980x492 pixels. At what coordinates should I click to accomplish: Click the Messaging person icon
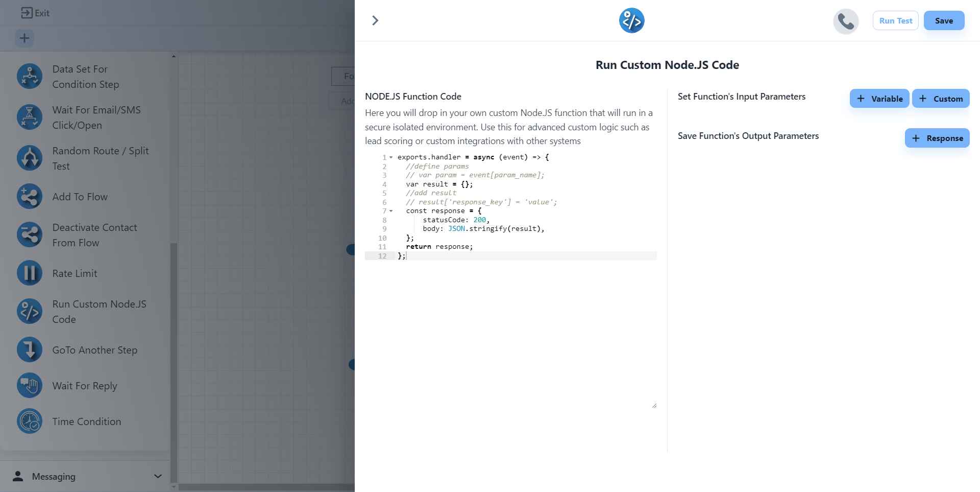pos(18,476)
